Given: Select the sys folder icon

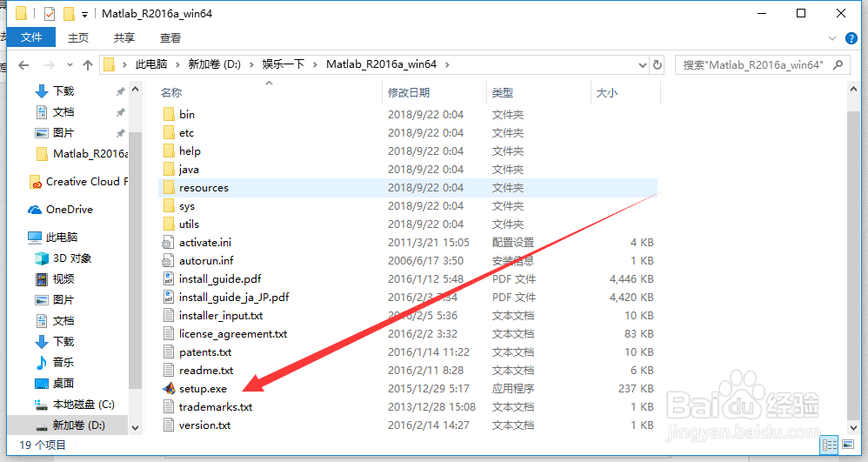Looking at the screenshot, I should 169,206.
